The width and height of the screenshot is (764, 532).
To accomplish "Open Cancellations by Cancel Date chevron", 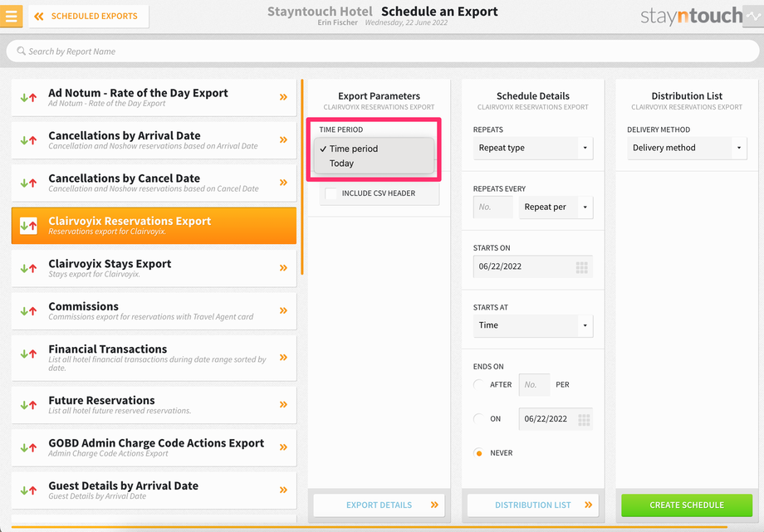I will [283, 183].
